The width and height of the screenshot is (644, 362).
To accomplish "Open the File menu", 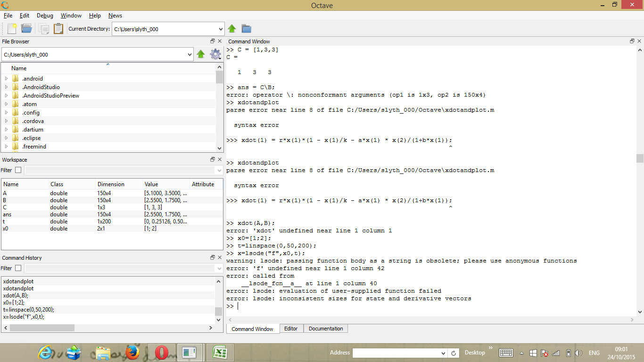I will tap(8, 16).
